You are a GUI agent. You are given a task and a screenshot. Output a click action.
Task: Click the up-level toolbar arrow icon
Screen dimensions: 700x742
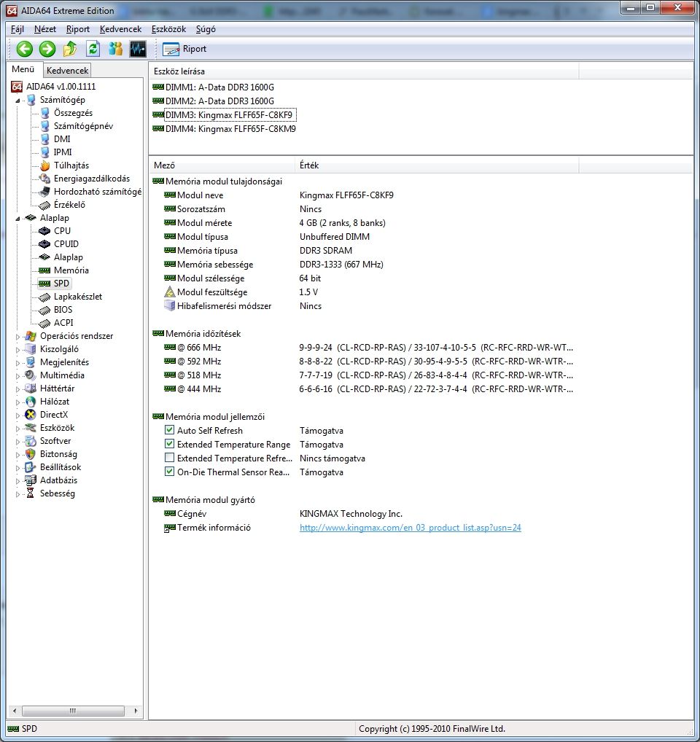70,49
